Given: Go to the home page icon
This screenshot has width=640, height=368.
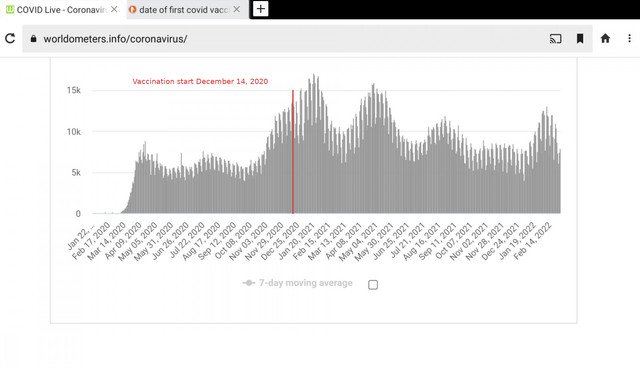Looking at the screenshot, I should click(x=605, y=38).
